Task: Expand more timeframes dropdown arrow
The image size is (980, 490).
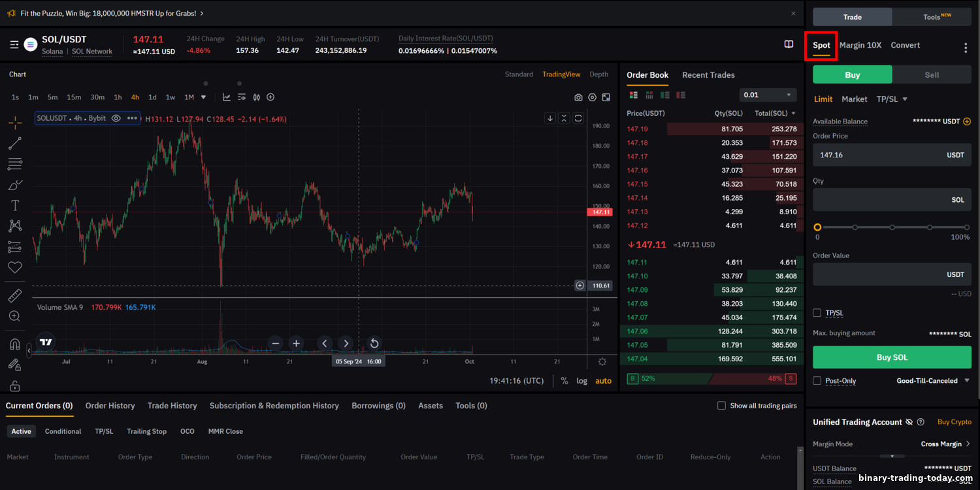Action: click(x=203, y=97)
